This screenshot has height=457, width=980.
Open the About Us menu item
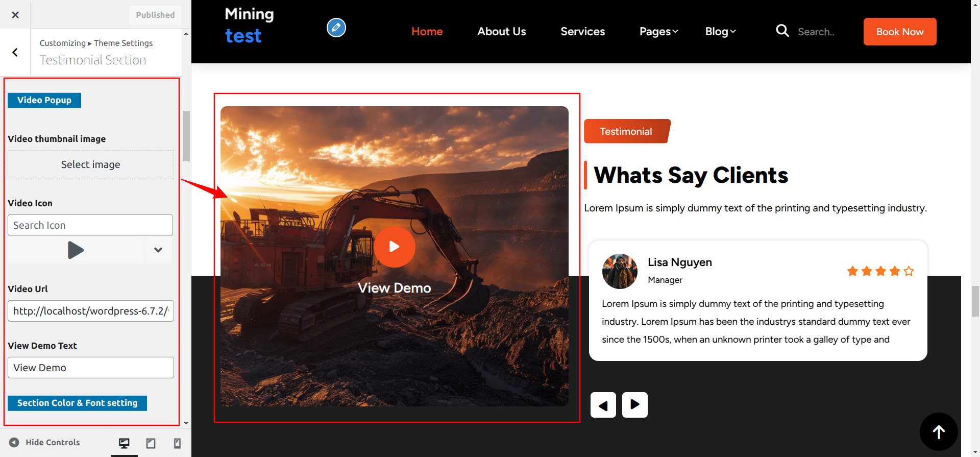coord(501,32)
